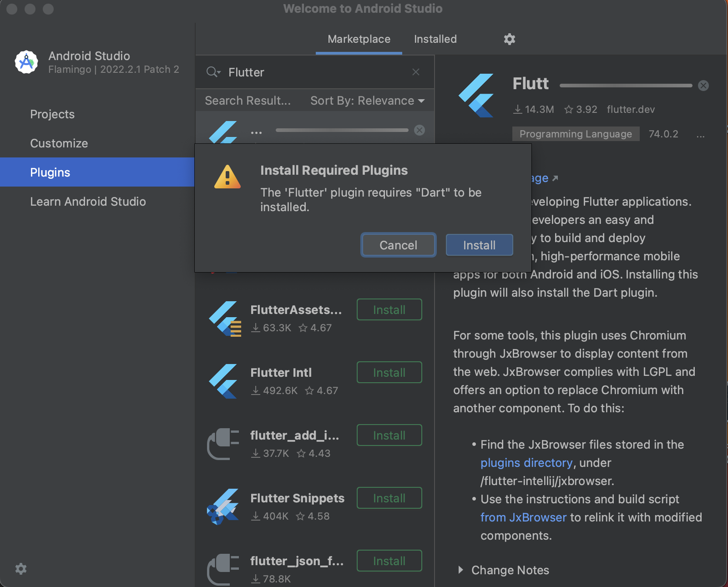
Task: Clear the Flutter search query
Action: [415, 72]
